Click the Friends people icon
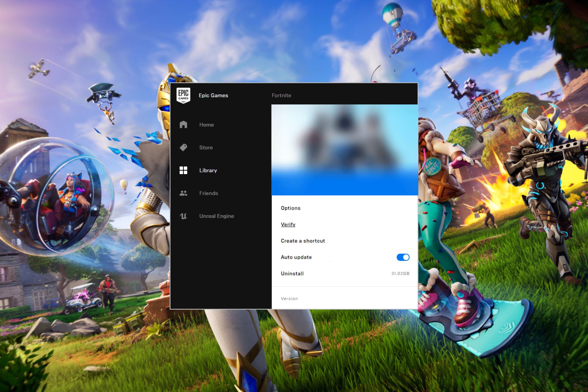588x392 pixels. pyautogui.click(x=183, y=193)
